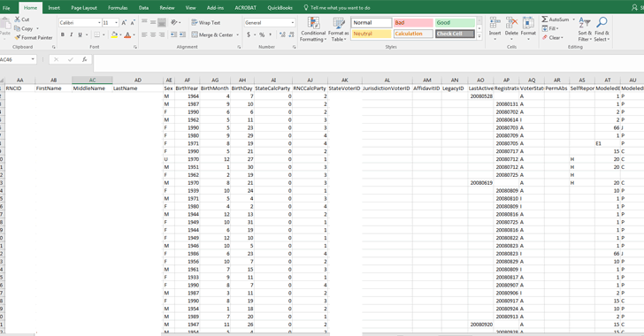
Task: Click the Insert Function fx icon
Action: pos(84,59)
